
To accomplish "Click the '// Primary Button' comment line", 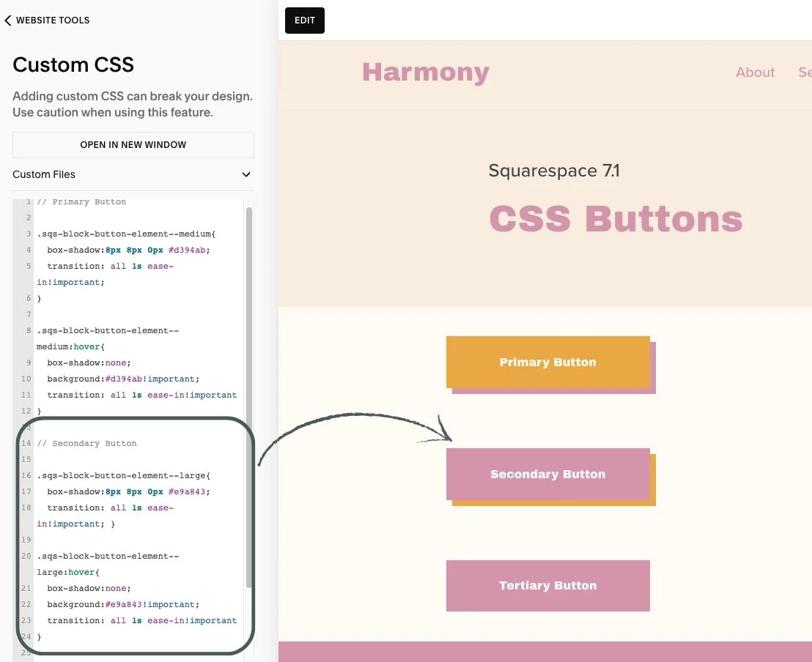I will point(81,202).
